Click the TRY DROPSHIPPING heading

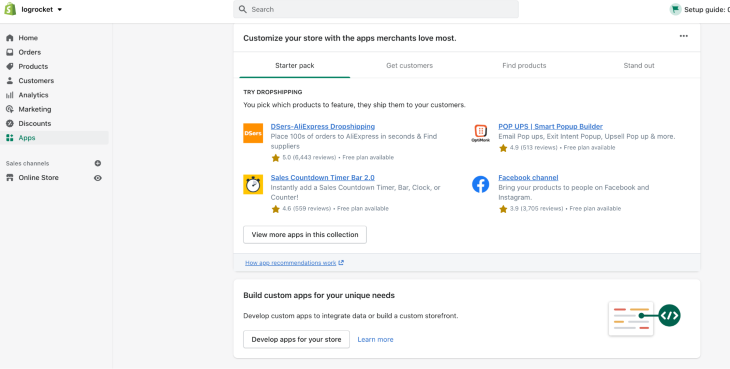[x=273, y=92]
